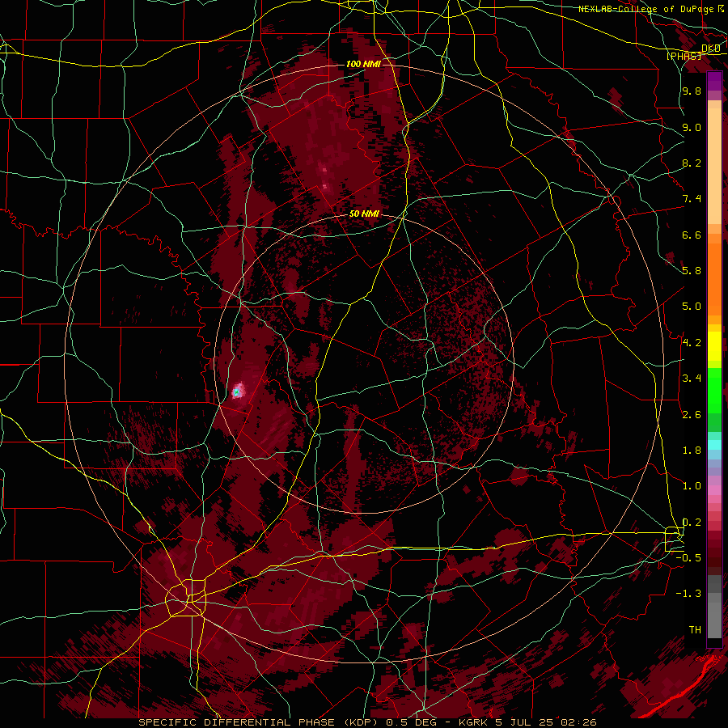The height and width of the screenshot is (728, 728).
Task: Click the 100 NMI range ring label
Action: click(x=363, y=64)
